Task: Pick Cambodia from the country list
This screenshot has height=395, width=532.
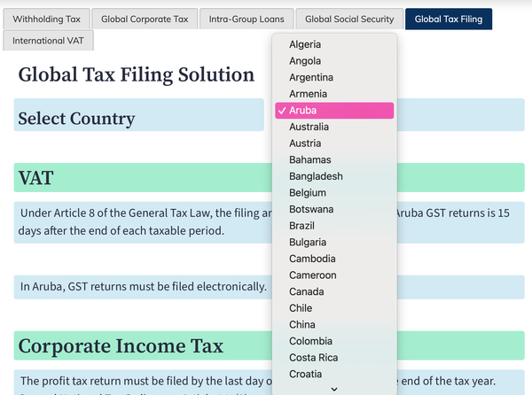Action: (x=334, y=259)
